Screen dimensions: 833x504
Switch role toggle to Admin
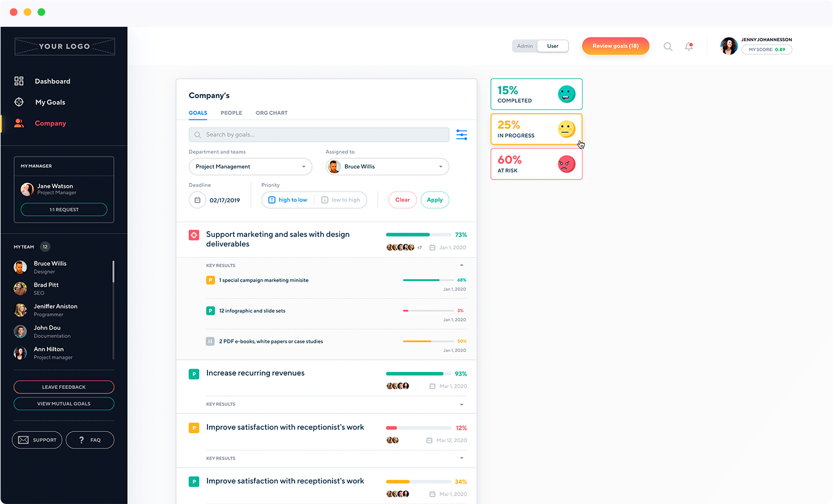point(525,46)
